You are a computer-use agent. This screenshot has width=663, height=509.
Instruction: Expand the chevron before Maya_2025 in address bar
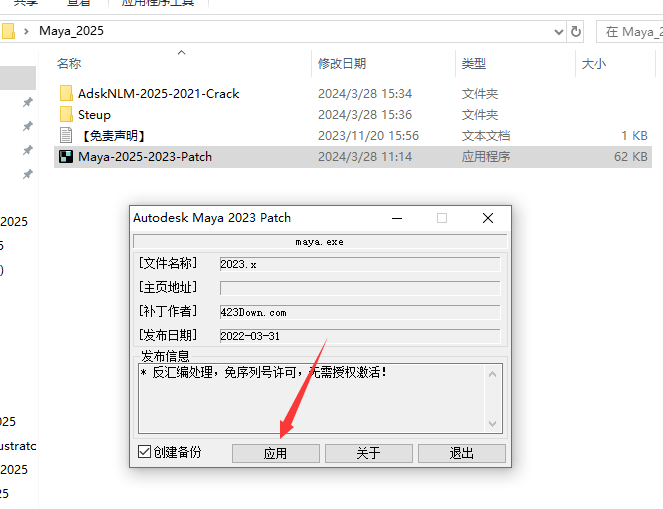coord(26,31)
